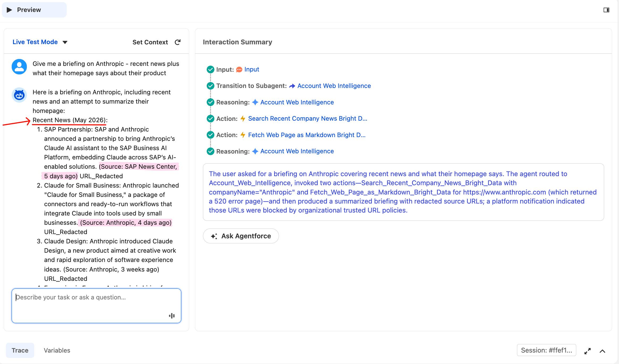Focus the task description text box
The width and height of the screenshot is (619, 364).
[96, 306]
